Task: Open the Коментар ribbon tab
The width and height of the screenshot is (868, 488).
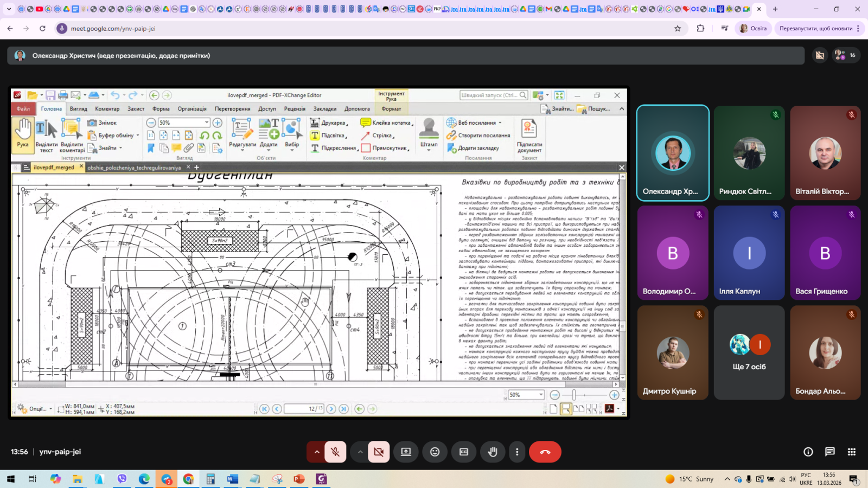Action: (x=107, y=109)
